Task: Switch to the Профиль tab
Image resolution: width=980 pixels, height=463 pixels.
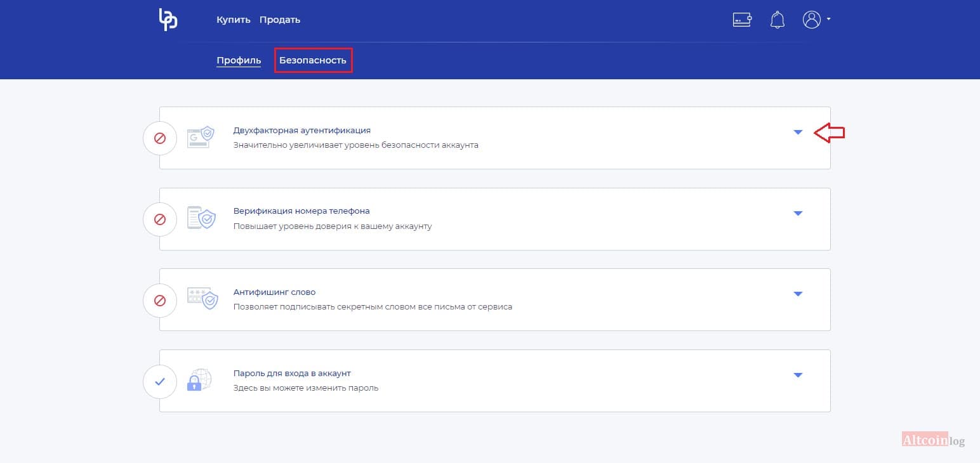Action: [x=239, y=60]
